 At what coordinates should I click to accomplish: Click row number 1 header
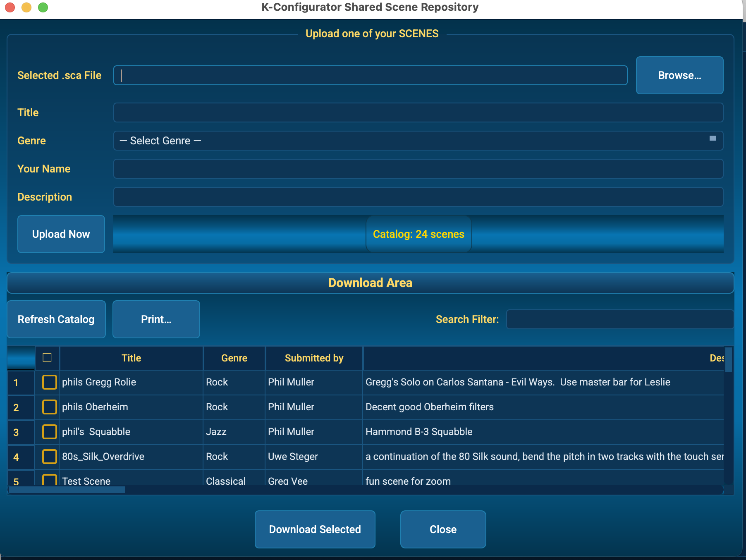tap(21, 383)
